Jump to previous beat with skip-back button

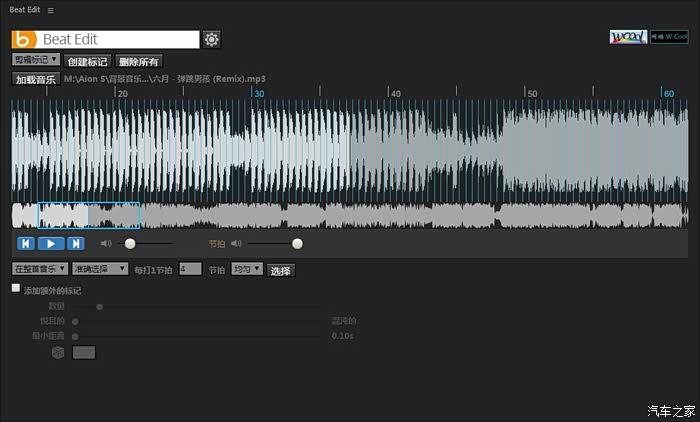tap(26, 244)
